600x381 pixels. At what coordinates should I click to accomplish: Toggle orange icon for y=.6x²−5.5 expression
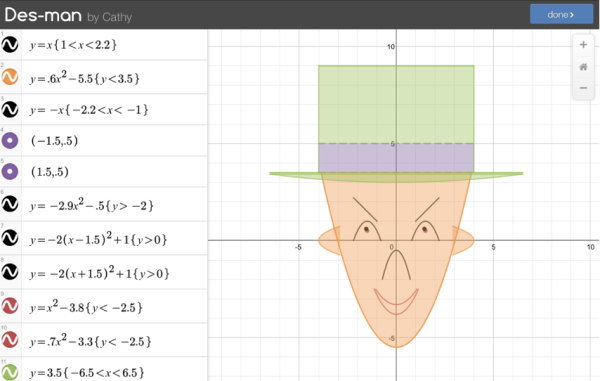tap(10, 77)
